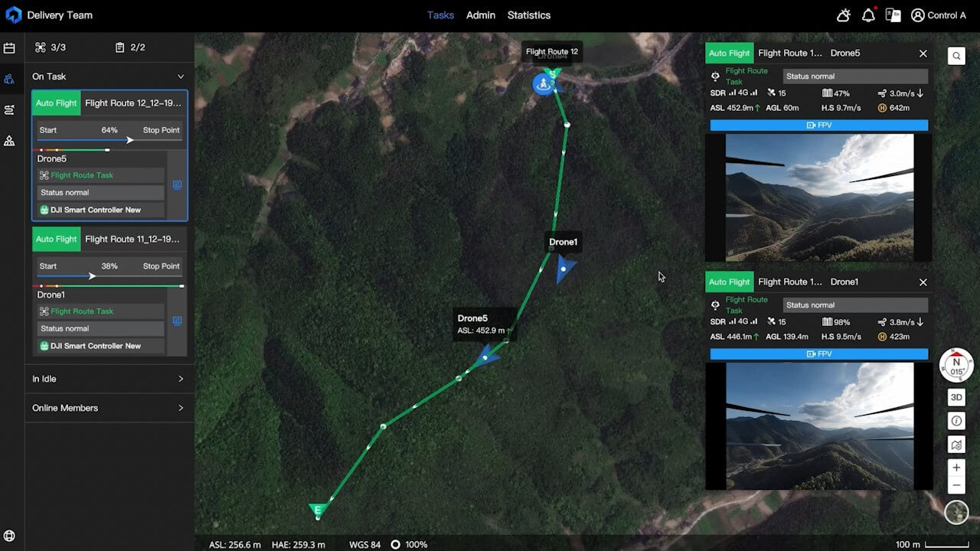Open the flight routes sidebar icon

tap(9, 109)
